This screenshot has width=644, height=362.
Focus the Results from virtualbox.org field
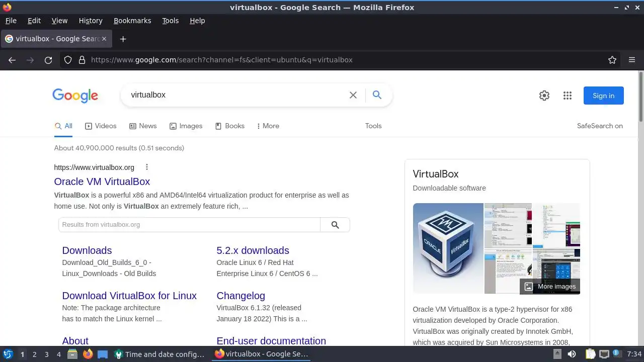click(189, 225)
